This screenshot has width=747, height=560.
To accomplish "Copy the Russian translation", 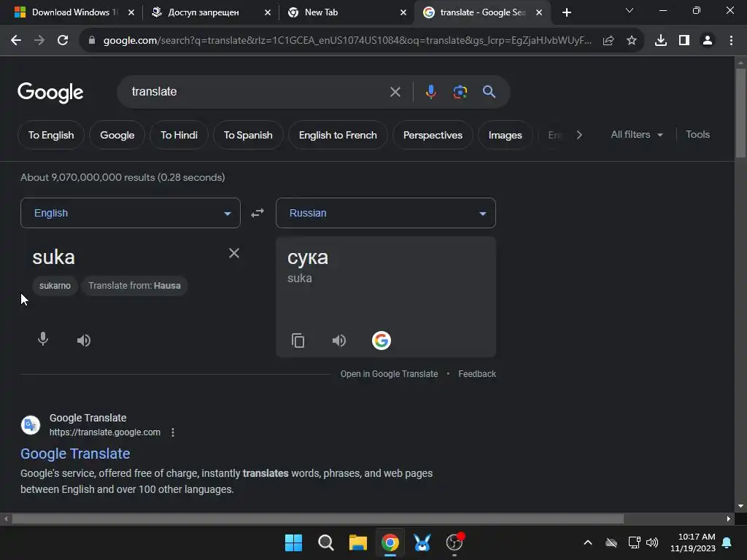I will (298, 341).
